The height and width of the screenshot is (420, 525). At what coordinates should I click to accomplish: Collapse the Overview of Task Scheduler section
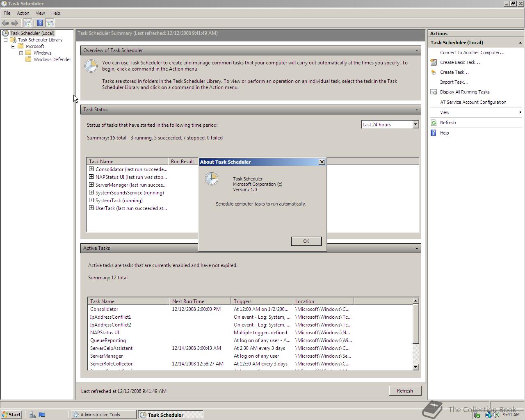[x=417, y=50]
